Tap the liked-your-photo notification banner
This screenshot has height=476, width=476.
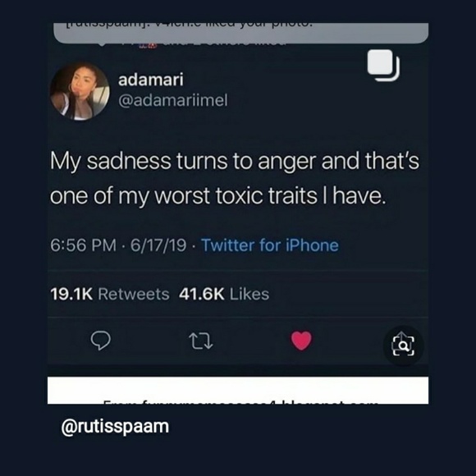coord(240,33)
